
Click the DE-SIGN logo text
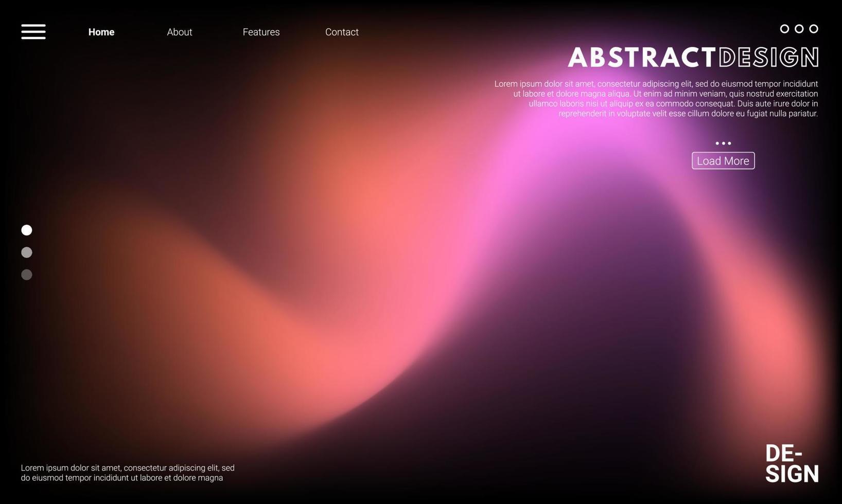(x=792, y=463)
